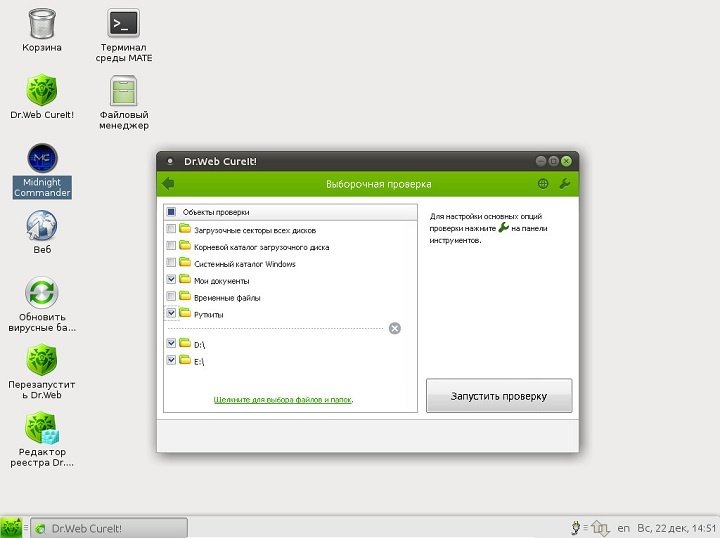Remove custom paths with the gray X icon
This screenshot has width=720, height=538.
pos(394,328)
